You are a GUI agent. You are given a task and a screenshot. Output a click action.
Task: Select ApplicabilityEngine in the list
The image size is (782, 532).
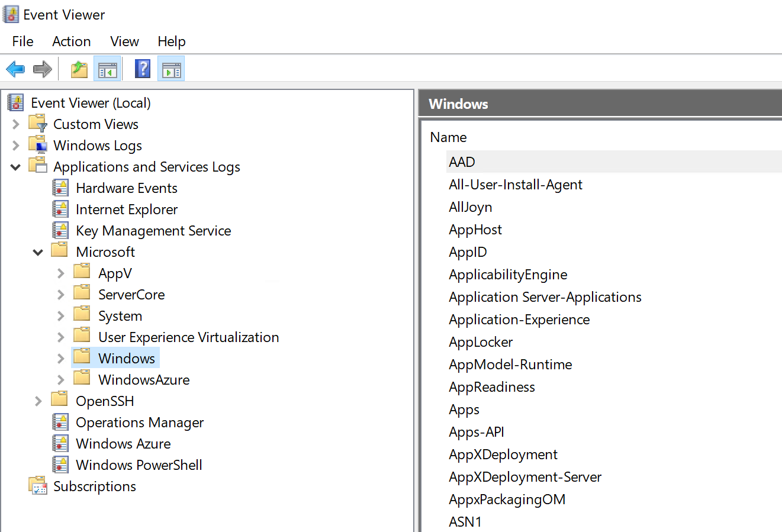(508, 275)
